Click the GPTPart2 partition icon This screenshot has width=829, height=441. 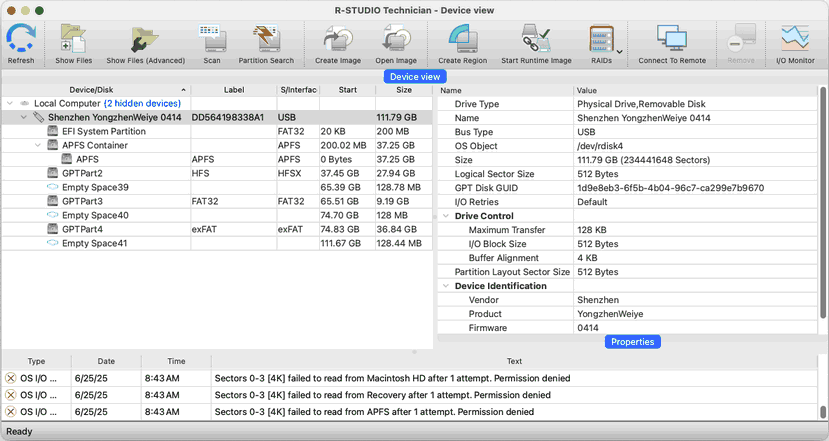click(52, 173)
